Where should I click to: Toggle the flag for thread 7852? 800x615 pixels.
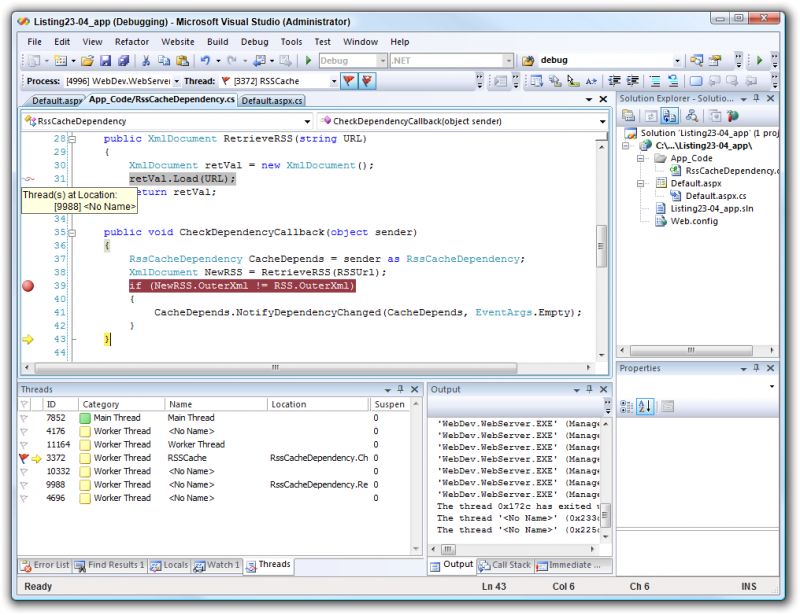click(24, 418)
